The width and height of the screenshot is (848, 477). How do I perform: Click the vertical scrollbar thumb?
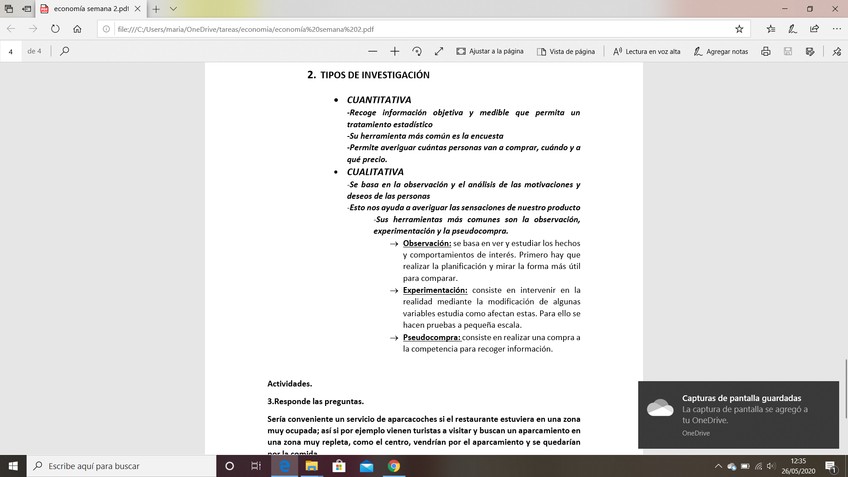tap(845, 389)
